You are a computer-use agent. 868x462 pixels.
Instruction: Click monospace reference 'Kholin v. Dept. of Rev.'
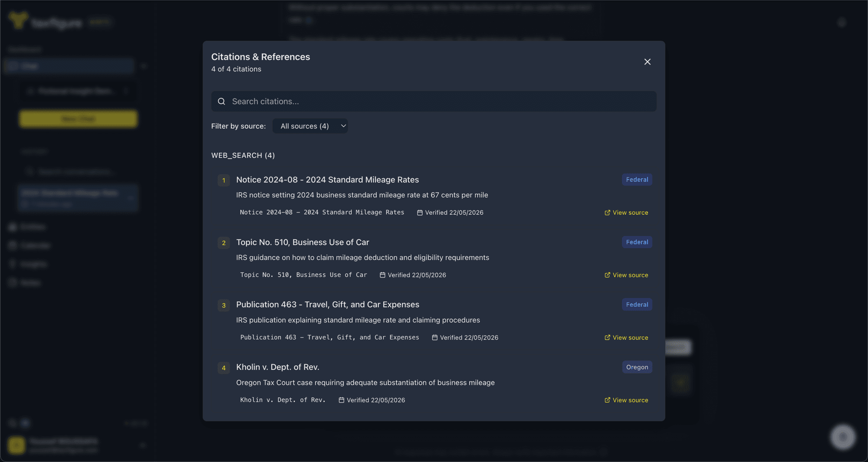283,400
